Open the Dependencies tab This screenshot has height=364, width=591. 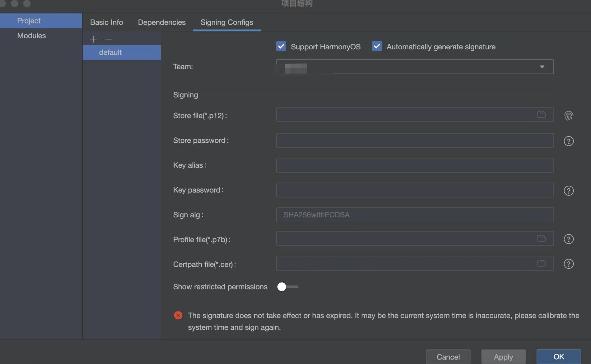162,22
